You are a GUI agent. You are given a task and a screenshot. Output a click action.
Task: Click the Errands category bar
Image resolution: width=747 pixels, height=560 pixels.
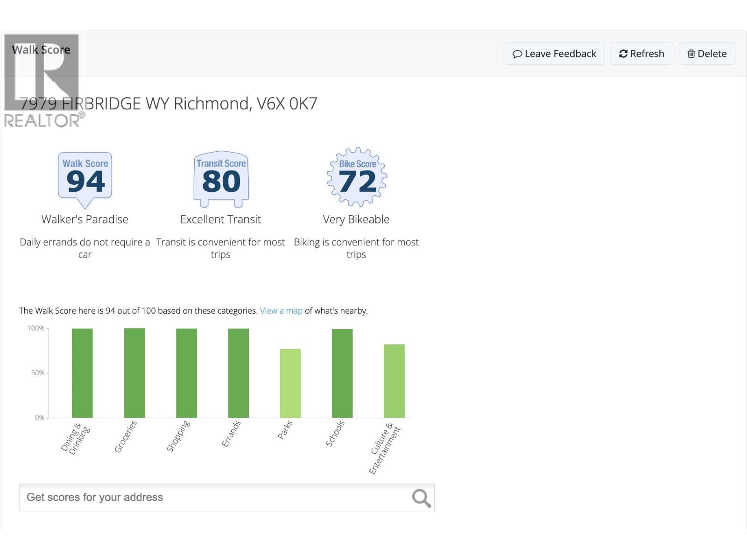click(x=238, y=373)
